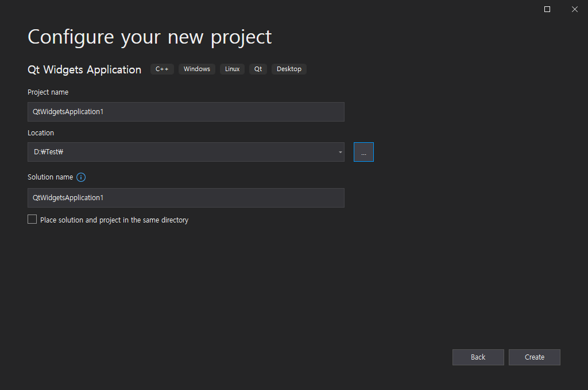Click the Windows tag

click(197, 69)
